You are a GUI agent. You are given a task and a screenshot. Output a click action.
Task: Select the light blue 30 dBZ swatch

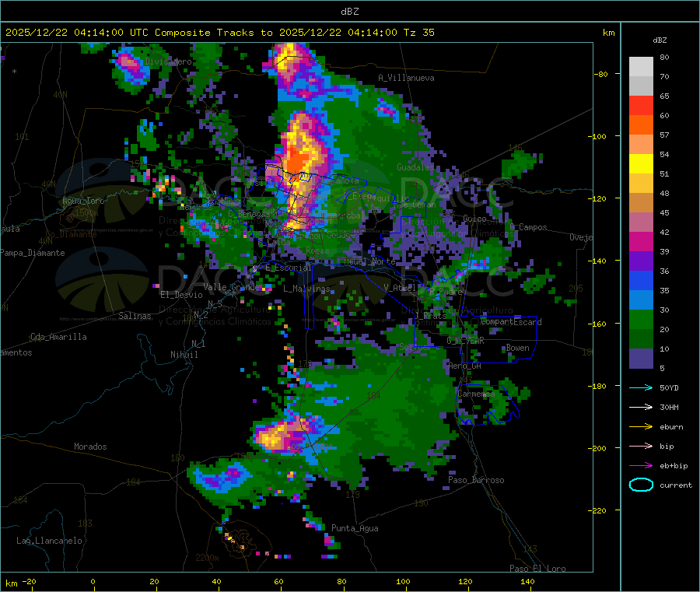click(641, 300)
